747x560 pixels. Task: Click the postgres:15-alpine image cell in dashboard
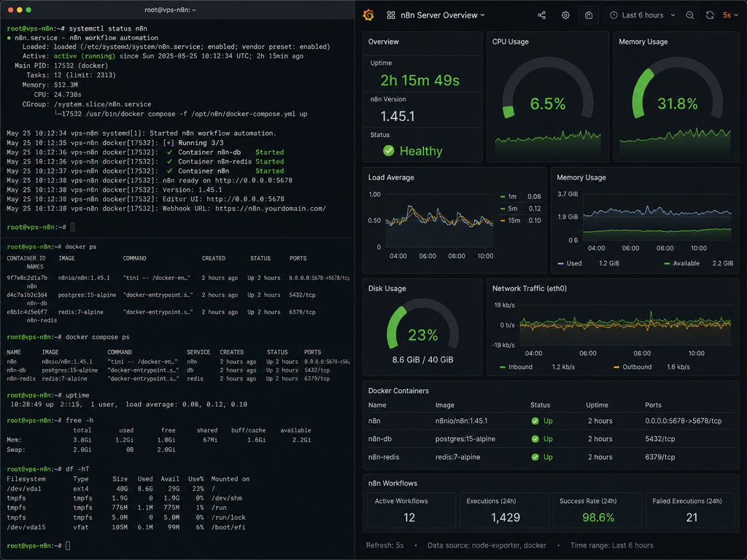click(465, 439)
